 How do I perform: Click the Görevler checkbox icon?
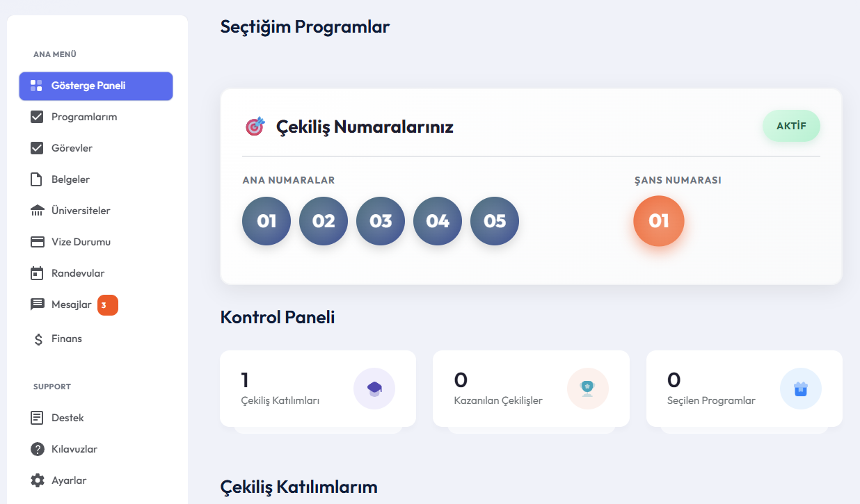tap(38, 148)
